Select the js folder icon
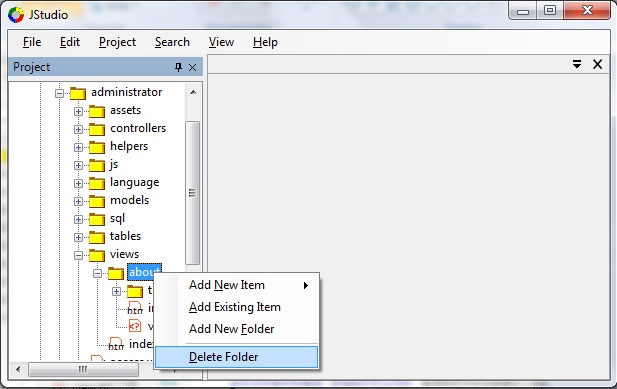 [97, 165]
